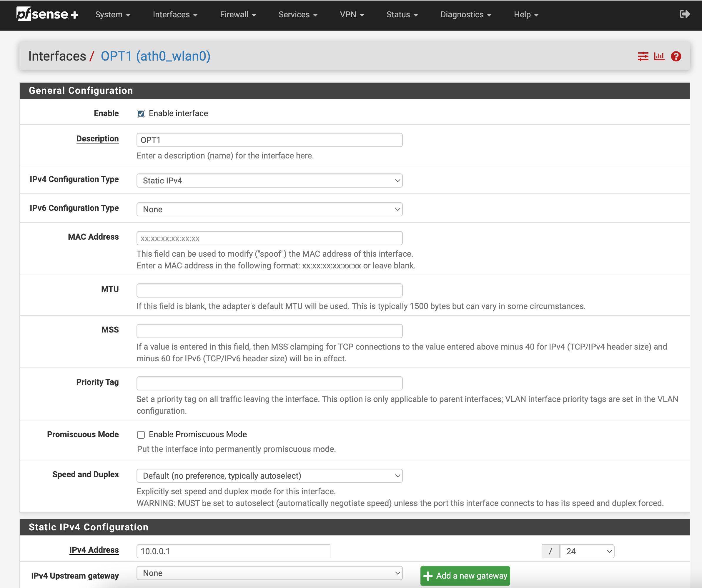Image resolution: width=702 pixels, height=588 pixels.
Task: Click the MTU input field
Action: click(269, 290)
